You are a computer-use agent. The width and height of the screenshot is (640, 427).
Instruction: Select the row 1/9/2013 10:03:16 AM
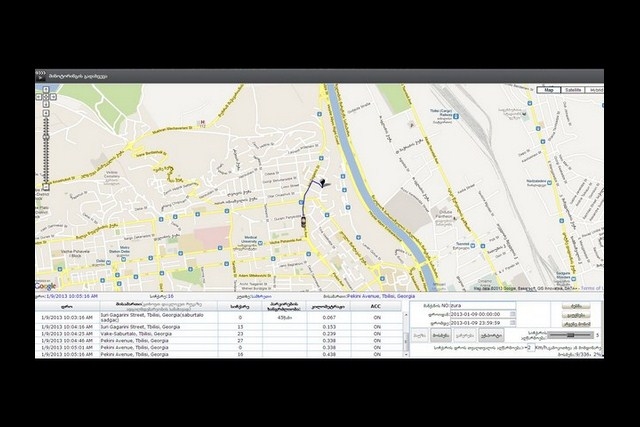click(x=219, y=317)
